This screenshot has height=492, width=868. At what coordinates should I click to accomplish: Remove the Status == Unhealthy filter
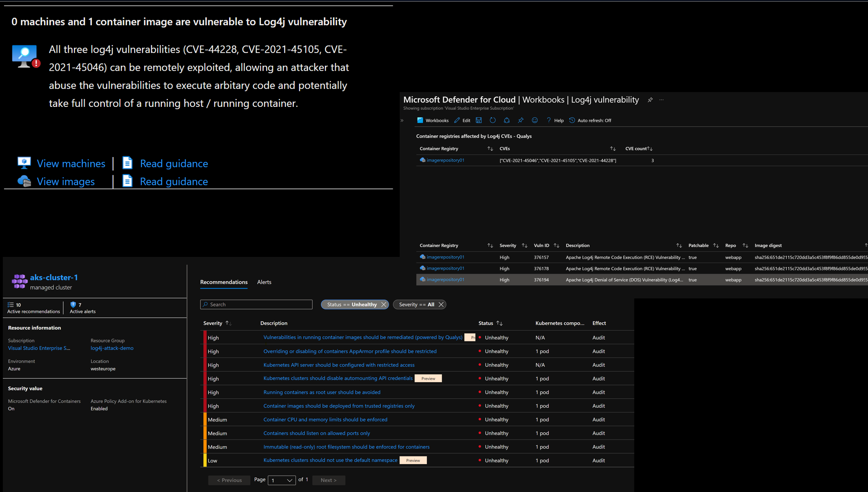[x=384, y=304]
